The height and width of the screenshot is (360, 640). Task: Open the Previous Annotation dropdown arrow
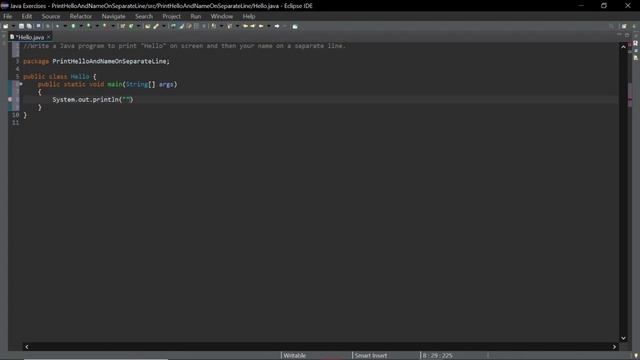click(x=237, y=26)
